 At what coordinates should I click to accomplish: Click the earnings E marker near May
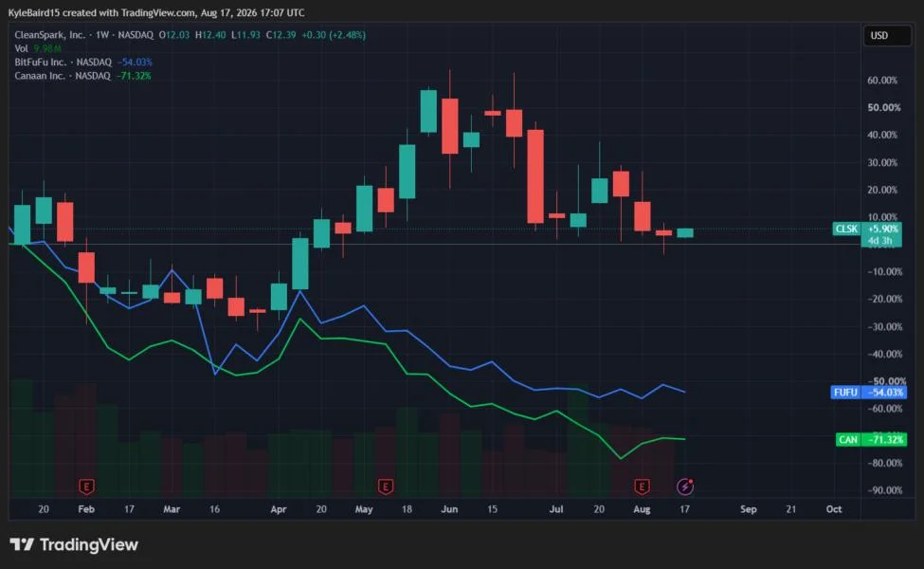point(386,486)
